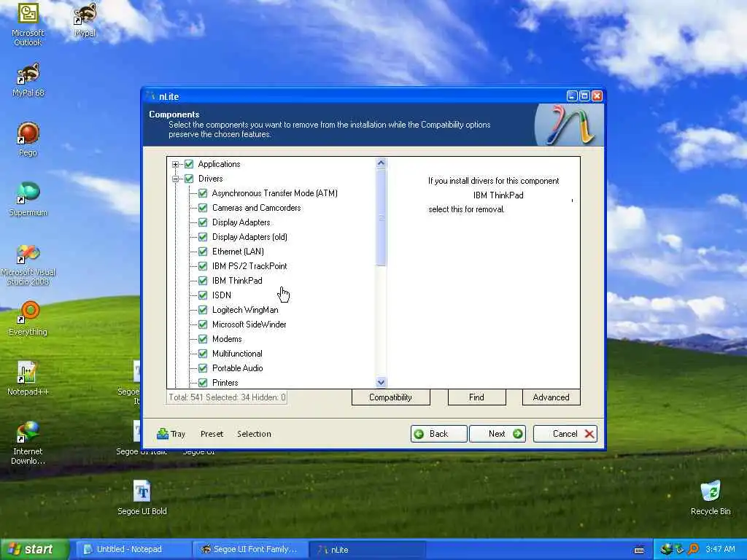Open Advanced options
This screenshot has width=747, height=560.
551,397
